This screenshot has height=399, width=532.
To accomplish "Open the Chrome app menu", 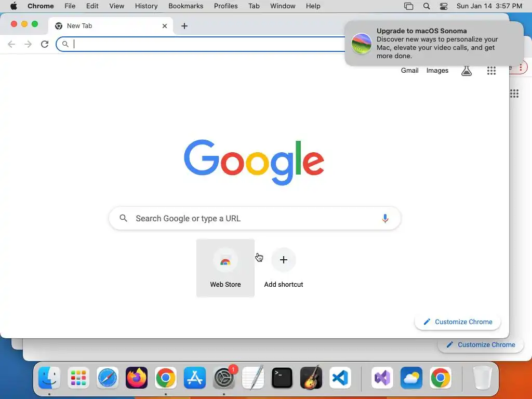I will [x=41, y=6].
